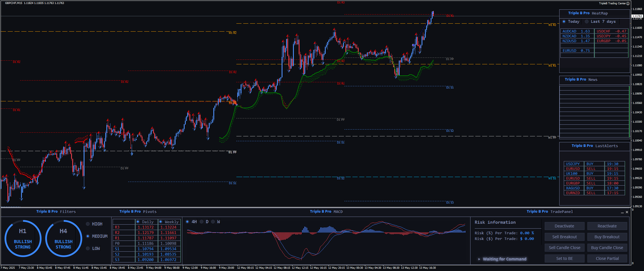Viewport: 644px width, 271px height.
Task: Click the current price label on price scale
Action: pos(637,16)
